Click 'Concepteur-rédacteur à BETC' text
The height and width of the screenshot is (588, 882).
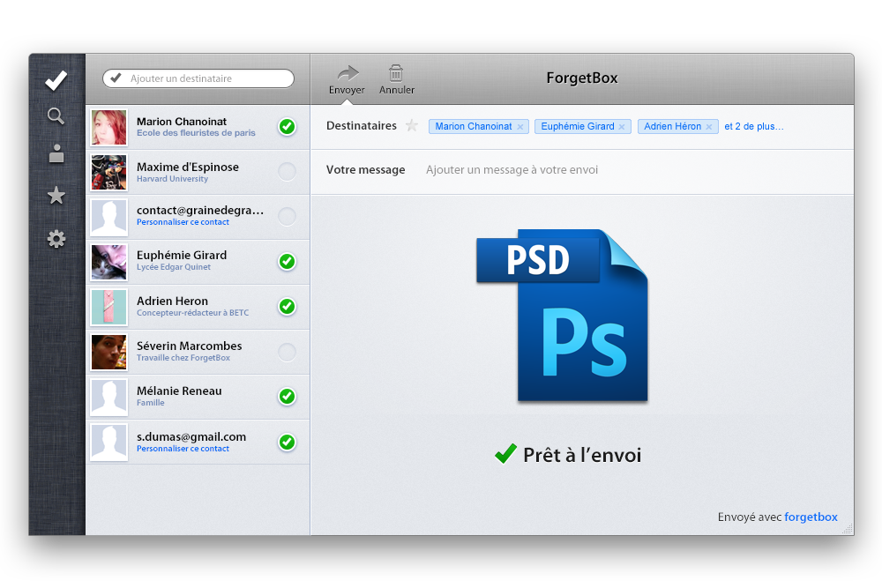point(192,313)
